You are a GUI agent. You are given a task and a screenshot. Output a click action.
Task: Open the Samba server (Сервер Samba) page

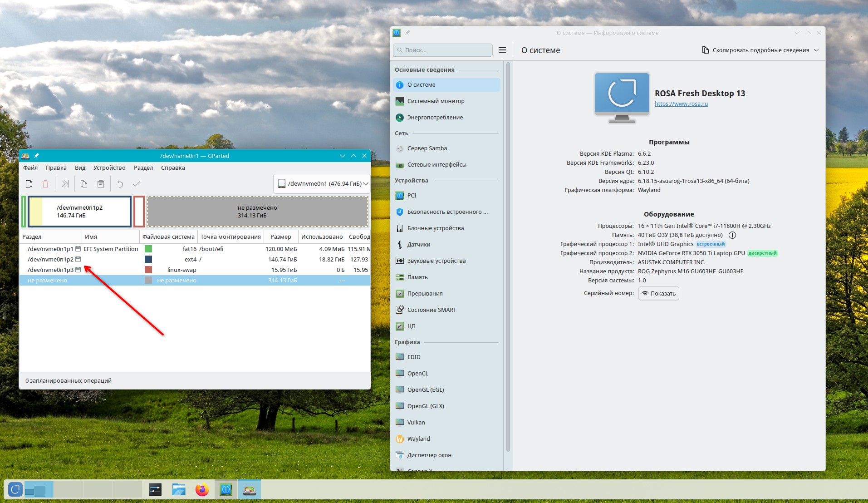447,148
